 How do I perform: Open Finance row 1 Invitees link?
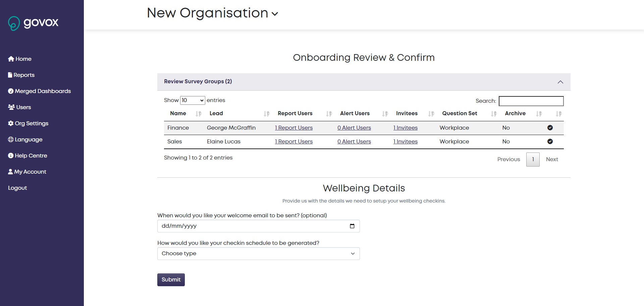click(406, 128)
